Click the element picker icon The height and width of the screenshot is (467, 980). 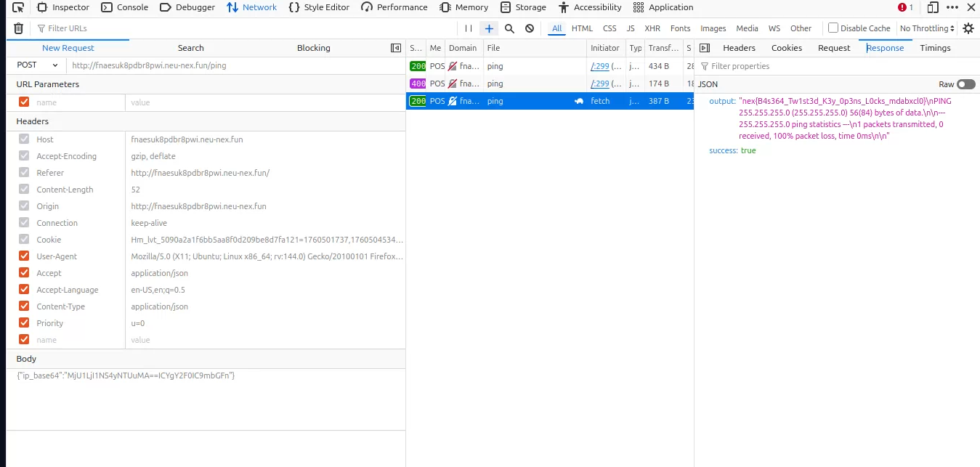click(x=18, y=7)
